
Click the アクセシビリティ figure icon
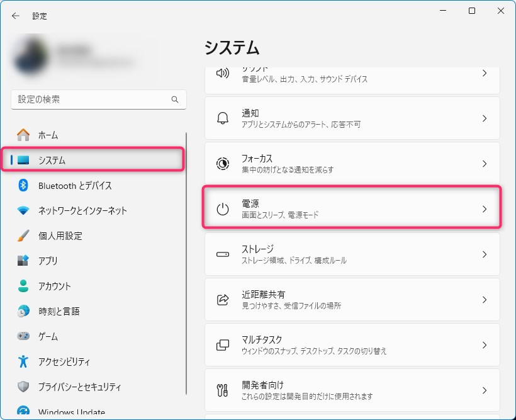[23, 361]
